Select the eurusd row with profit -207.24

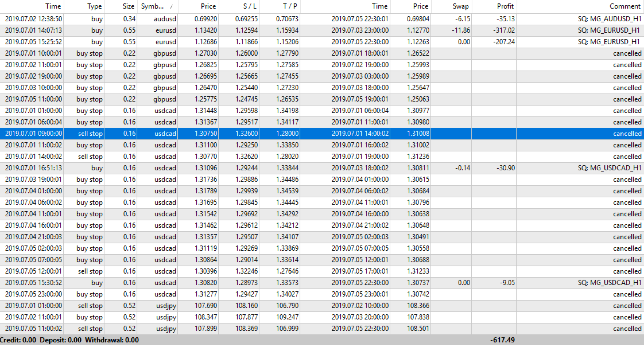pyautogui.click(x=166, y=42)
